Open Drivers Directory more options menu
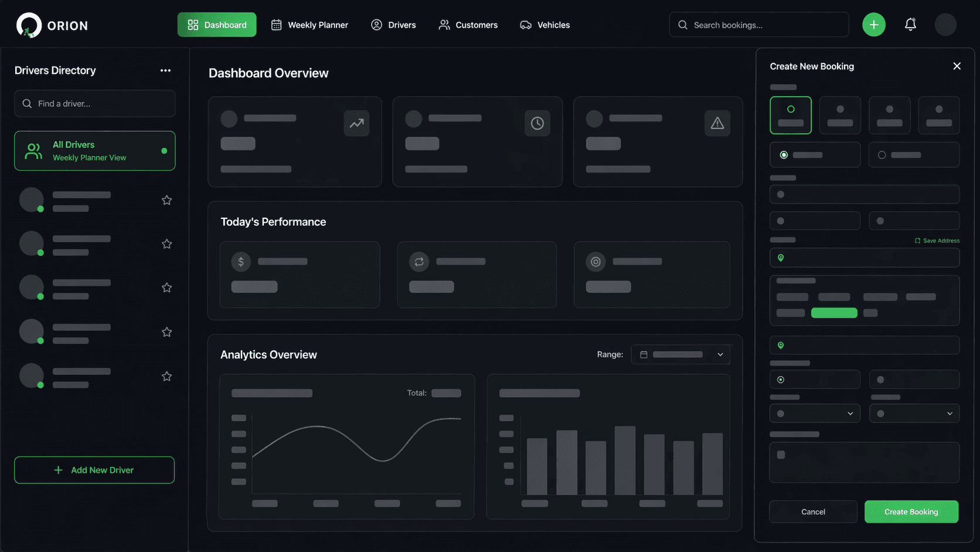 tap(166, 70)
